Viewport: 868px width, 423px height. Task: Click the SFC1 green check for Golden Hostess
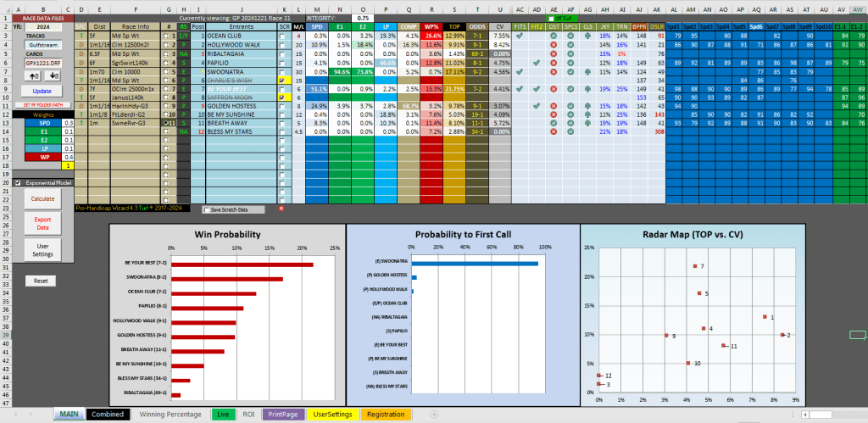(x=570, y=105)
